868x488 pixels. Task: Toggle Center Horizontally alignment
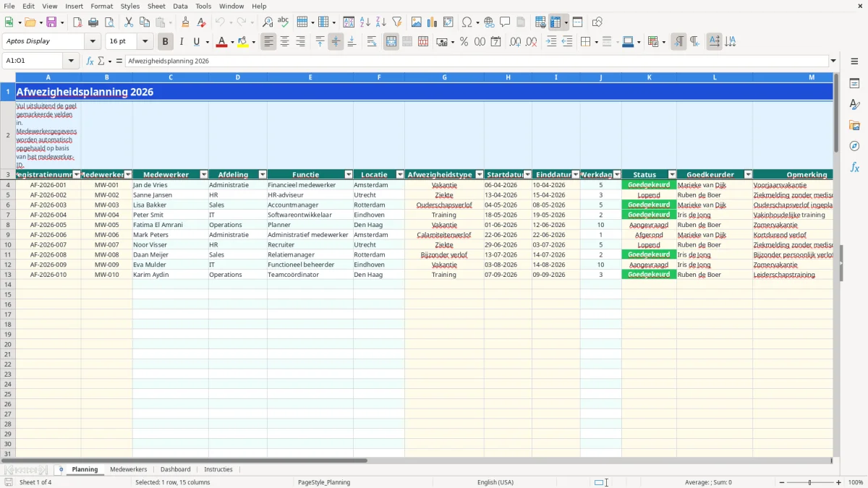click(284, 42)
